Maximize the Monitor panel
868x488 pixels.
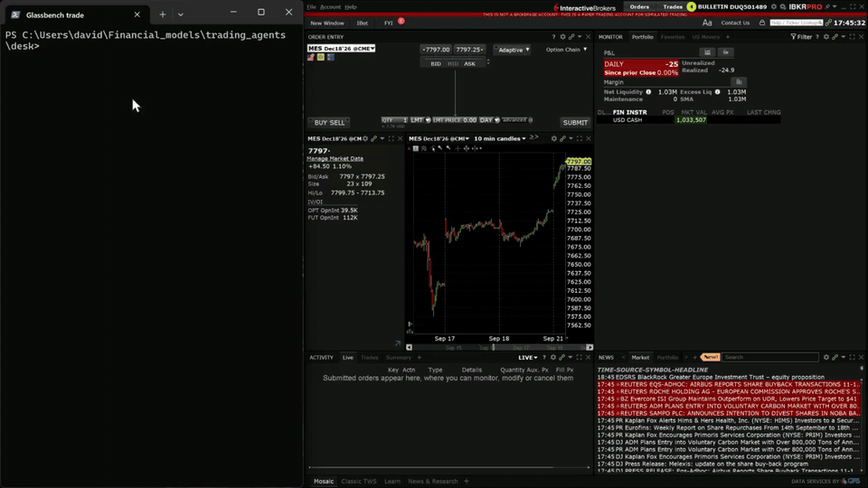[x=852, y=37]
